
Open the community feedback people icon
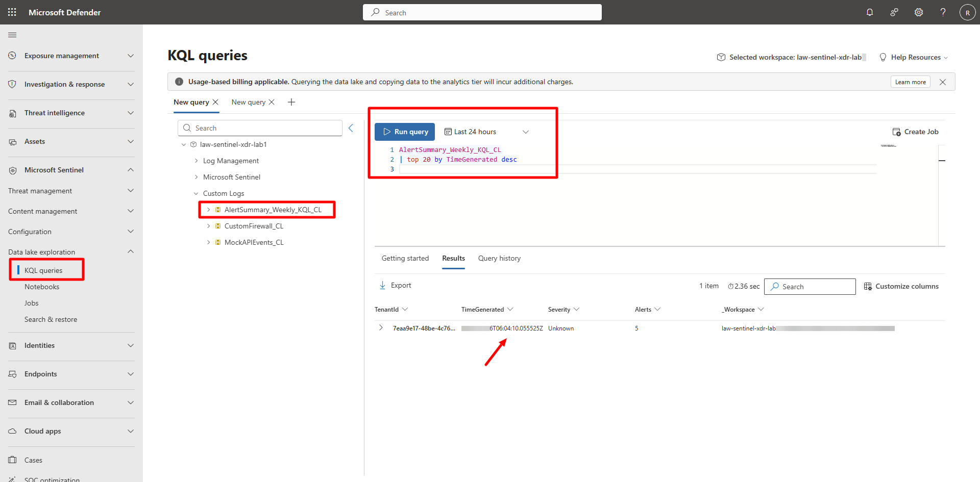pos(894,12)
